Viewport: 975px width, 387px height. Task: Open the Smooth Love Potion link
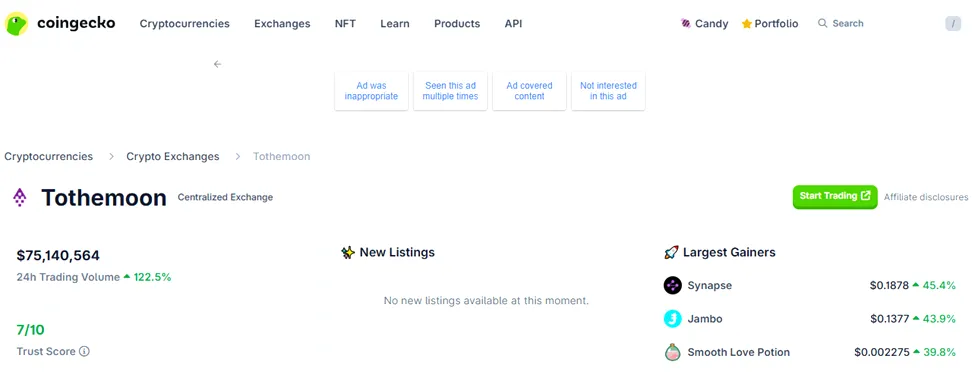point(738,352)
